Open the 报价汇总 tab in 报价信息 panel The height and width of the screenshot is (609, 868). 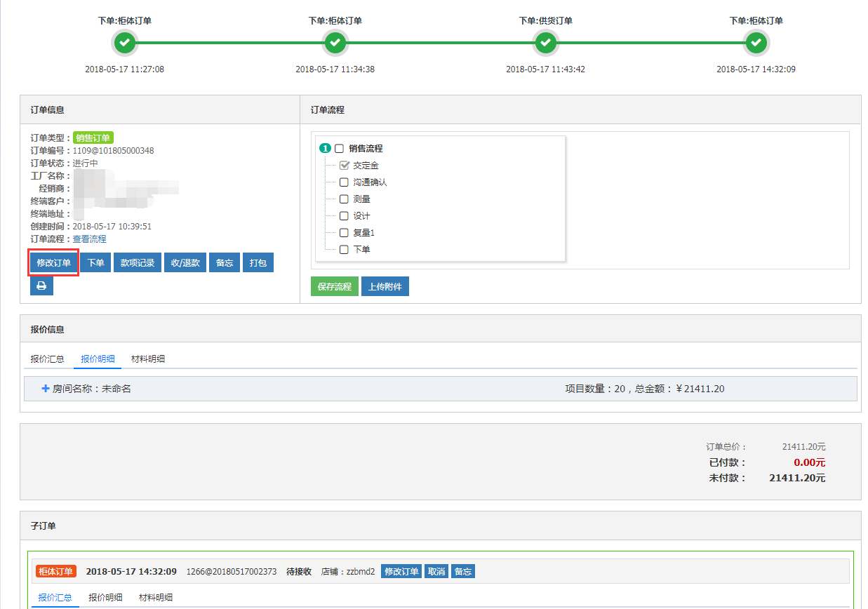48,359
